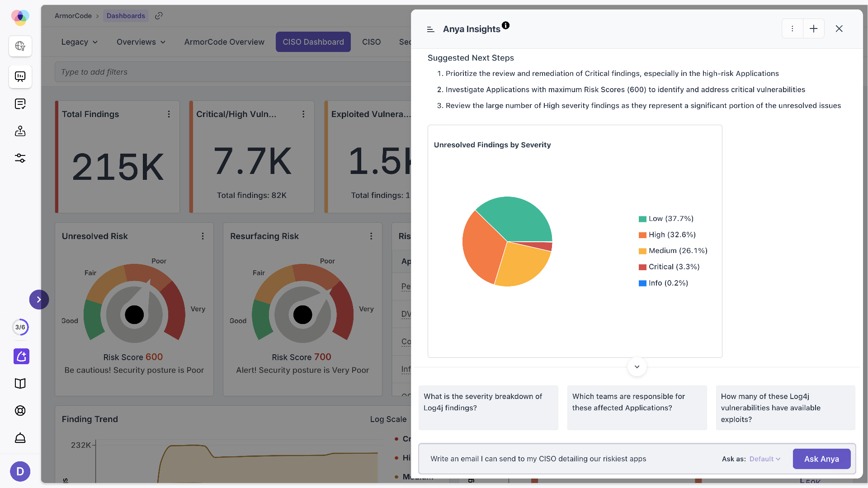
Task: Click the Dashboards breadcrumb
Action: tap(126, 16)
